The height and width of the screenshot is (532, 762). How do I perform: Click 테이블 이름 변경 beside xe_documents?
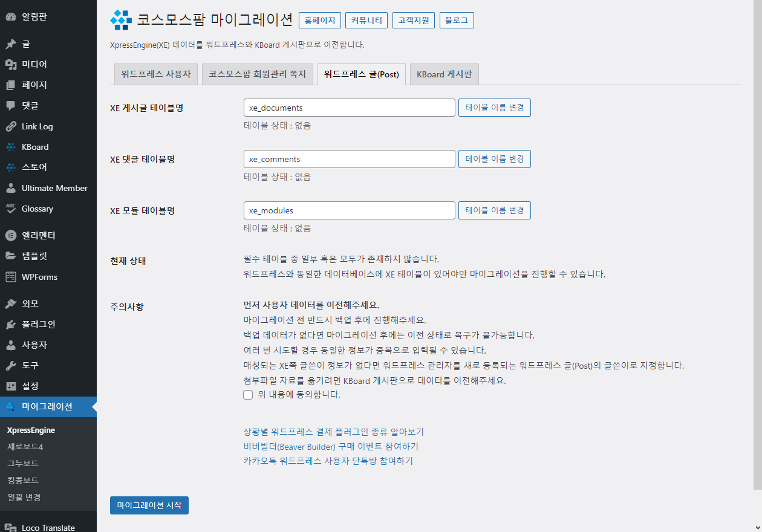(x=495, y=108)
